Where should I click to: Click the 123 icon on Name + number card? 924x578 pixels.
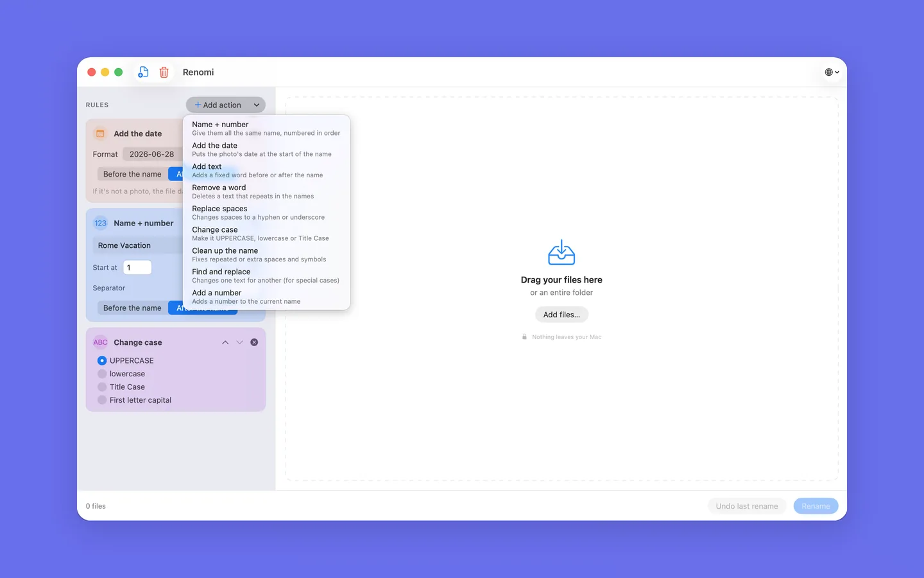pos(100,223)
